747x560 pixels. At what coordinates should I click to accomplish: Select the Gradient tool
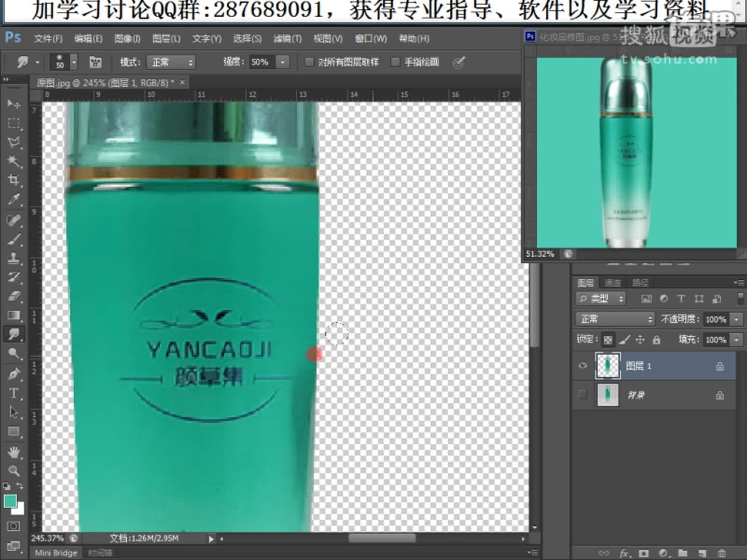coord(13,315)
